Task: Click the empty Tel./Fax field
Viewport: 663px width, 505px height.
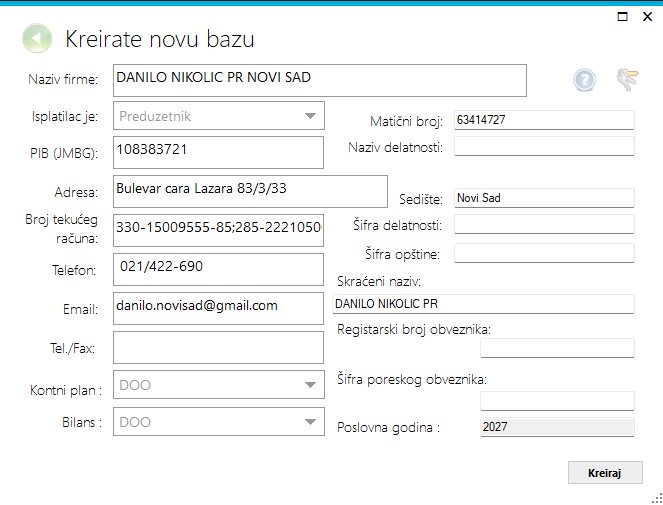Action: 218,347
